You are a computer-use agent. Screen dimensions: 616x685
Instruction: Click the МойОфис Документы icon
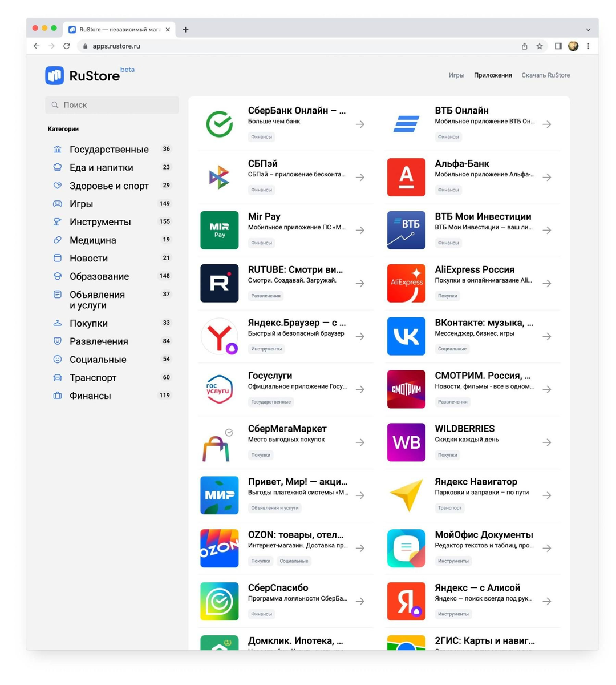point(406,549)
